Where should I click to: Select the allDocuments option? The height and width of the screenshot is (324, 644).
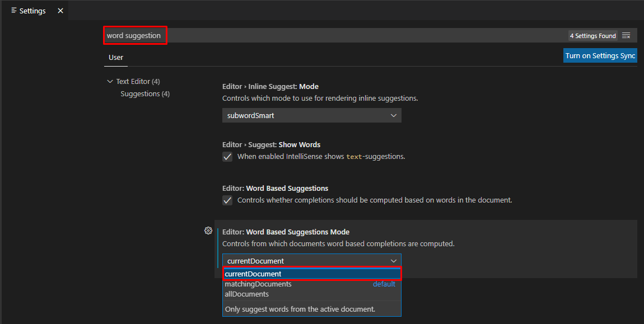coord(246,294)
